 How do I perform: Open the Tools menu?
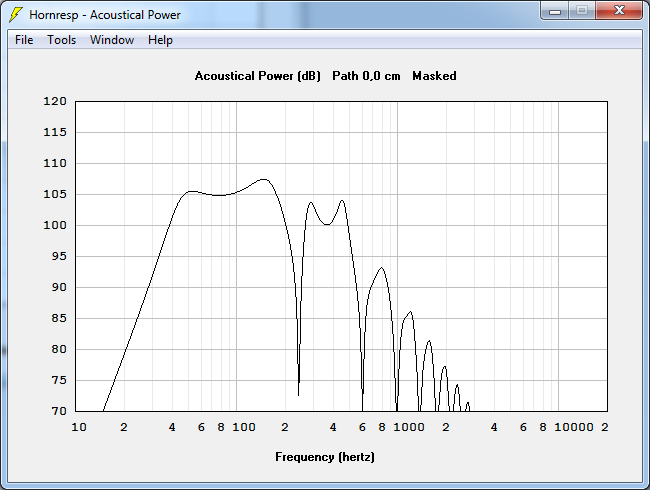(x=61, y=40)
